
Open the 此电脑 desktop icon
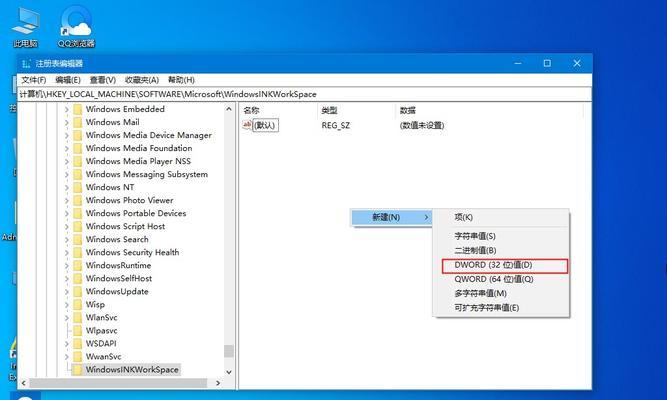point(26,26)
